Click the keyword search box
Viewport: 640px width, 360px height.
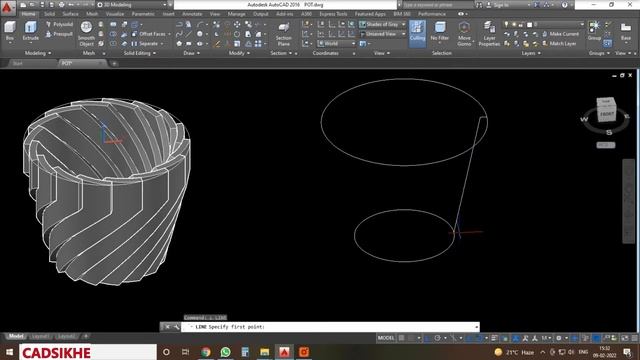tap(438, 5)
